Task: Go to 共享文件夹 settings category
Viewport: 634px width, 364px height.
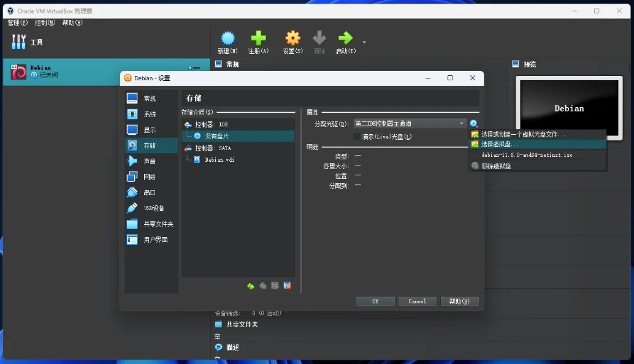Action: tap(151, 224)
